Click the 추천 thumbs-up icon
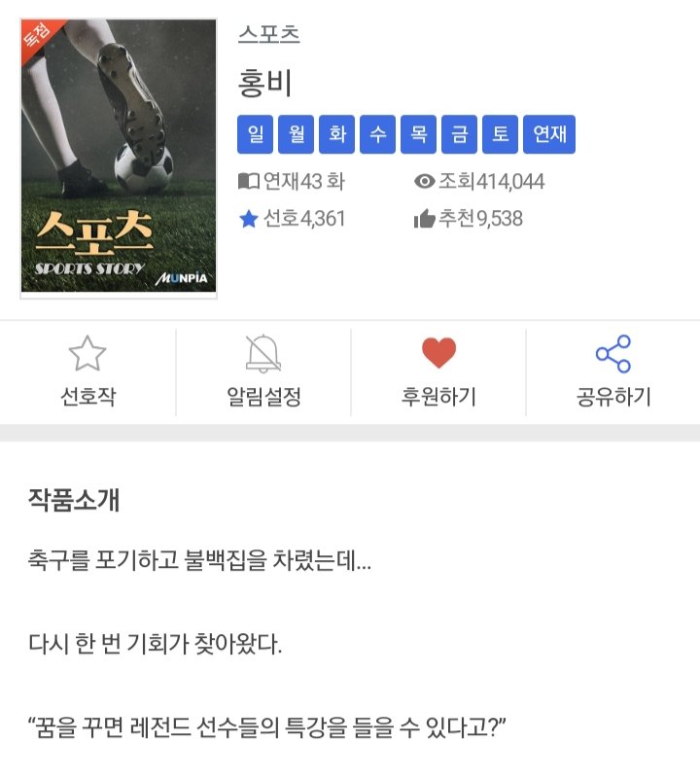Screen dimensions: 700x779 click(x=424, y=219)
